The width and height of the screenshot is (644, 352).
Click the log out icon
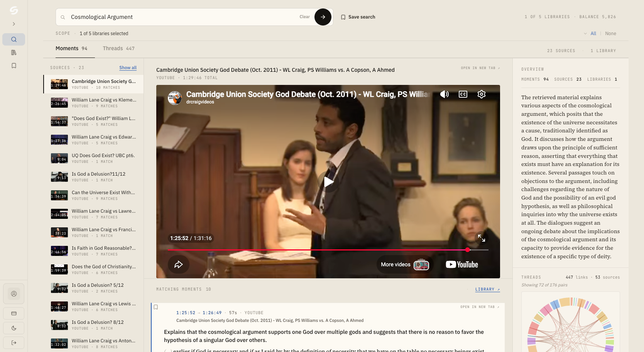point(14,343)
